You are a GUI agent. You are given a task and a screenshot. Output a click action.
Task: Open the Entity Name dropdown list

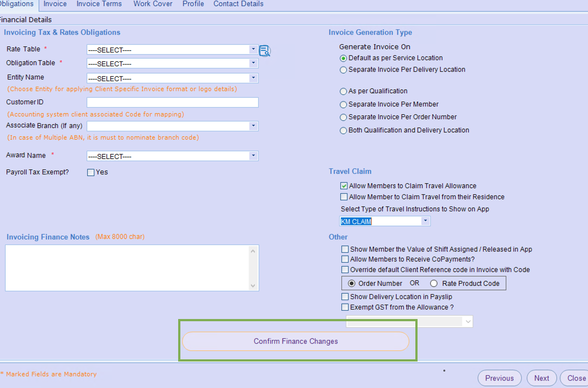172,78
